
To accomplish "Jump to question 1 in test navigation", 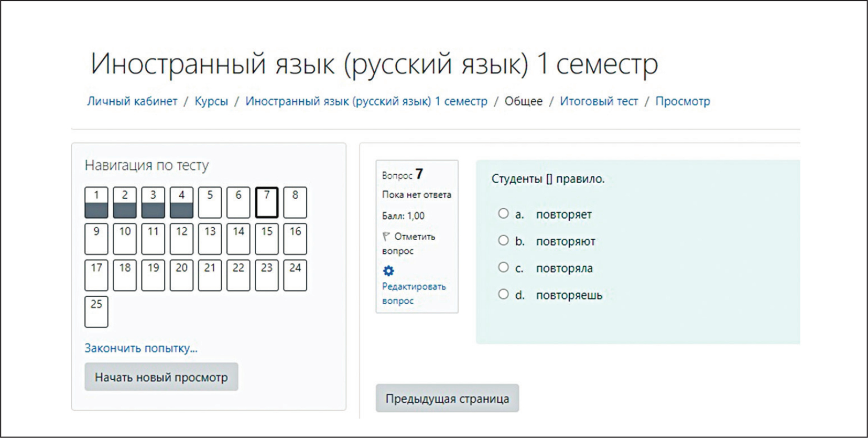I will 96,202.
